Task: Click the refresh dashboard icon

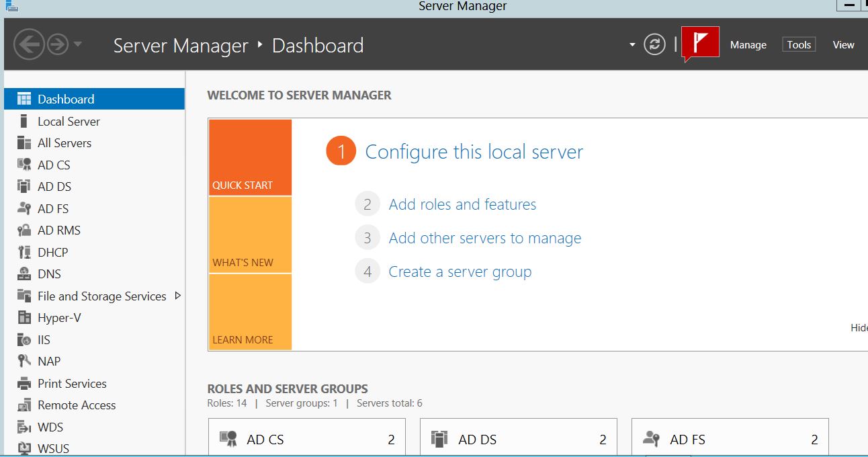Action: click(654, 44)
